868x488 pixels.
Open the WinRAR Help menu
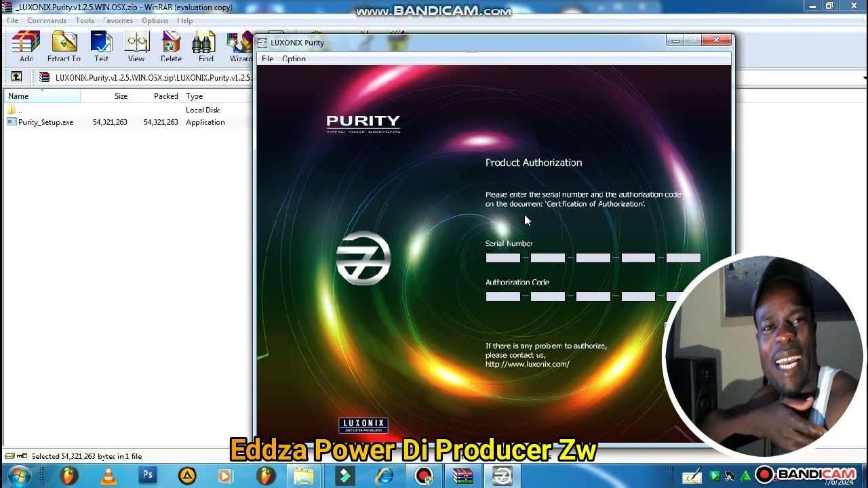point(185,20)
